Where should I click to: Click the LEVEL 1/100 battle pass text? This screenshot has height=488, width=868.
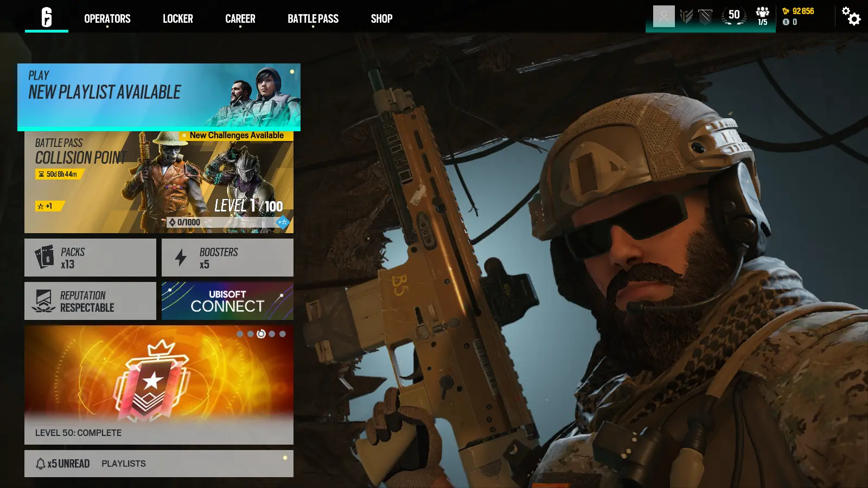[248, 206]
